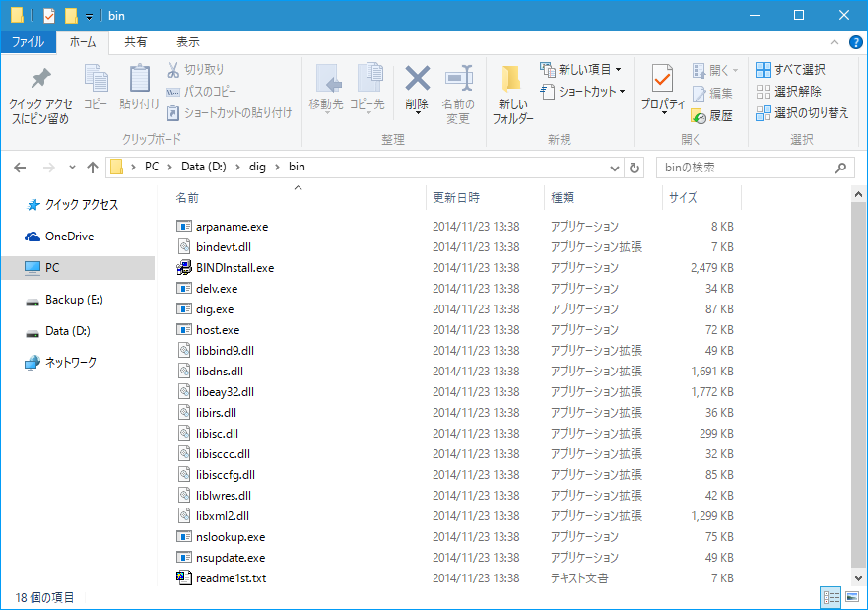Expand the chevron after Data (D:) in path
868x610 pixels.
coord(237,168)
